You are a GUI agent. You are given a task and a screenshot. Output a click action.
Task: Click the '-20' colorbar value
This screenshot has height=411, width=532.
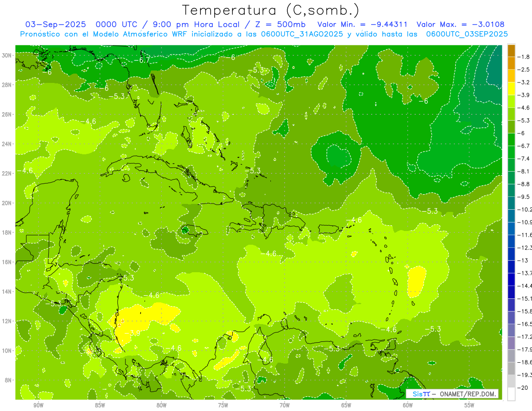tap(523, 388)
